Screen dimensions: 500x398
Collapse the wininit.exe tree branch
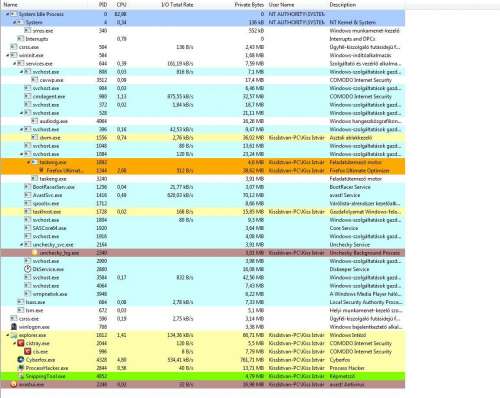(8, 55)
